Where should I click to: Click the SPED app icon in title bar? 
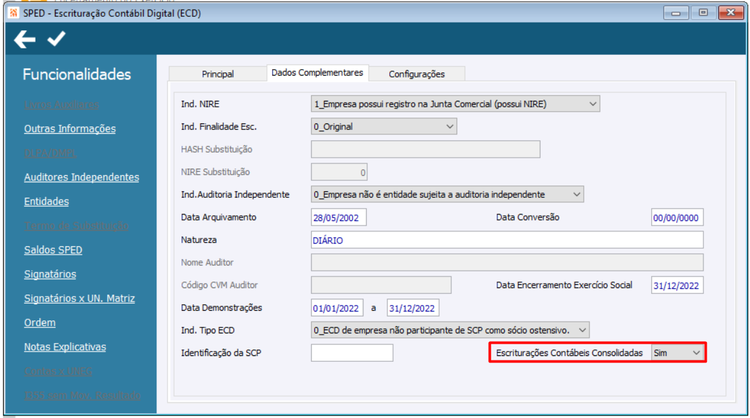click(14, 13)
